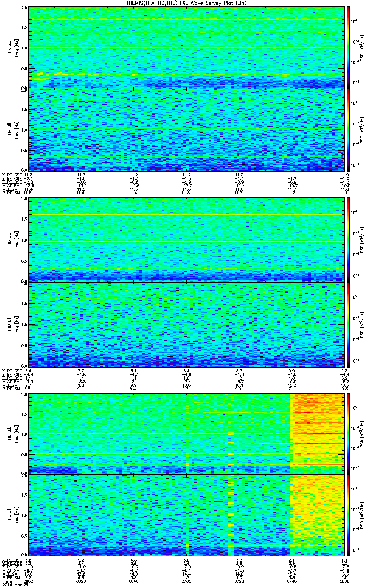Click the PSD color bar beside THD BL
This screenshot has height=588, width=368.
pyautogui.click(x=348, y=240)
